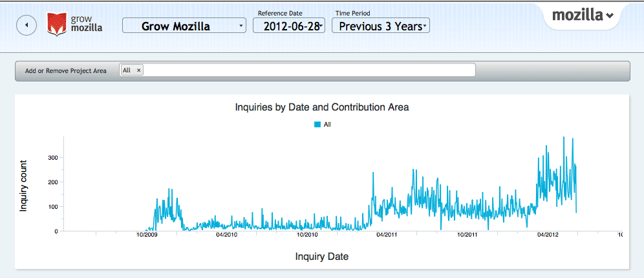Screen dimensions: 644x278
Task: Click the All legend label
Action: point(327,124)
